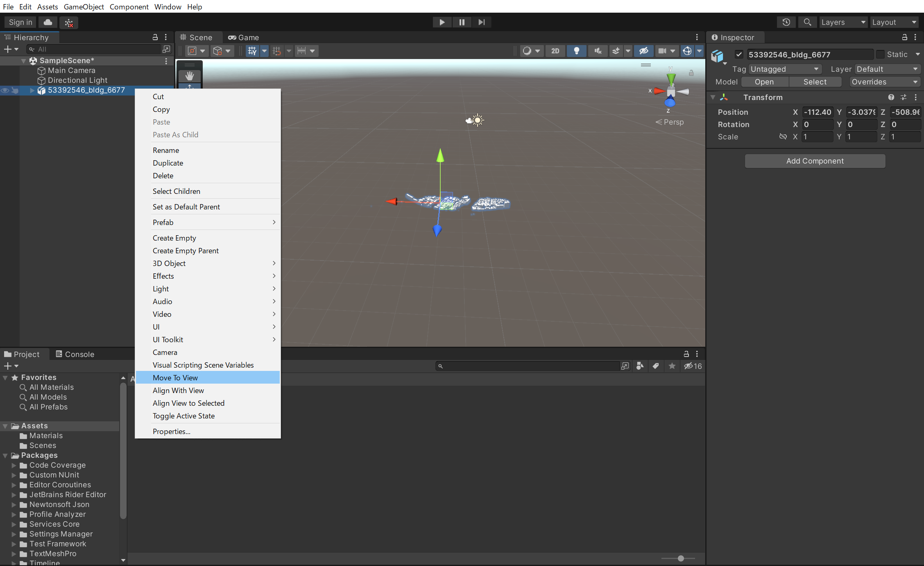Open the editor version control history icon
Image resolution: width=924 pixels, height=566 pixels.
[x=786, y=22]
